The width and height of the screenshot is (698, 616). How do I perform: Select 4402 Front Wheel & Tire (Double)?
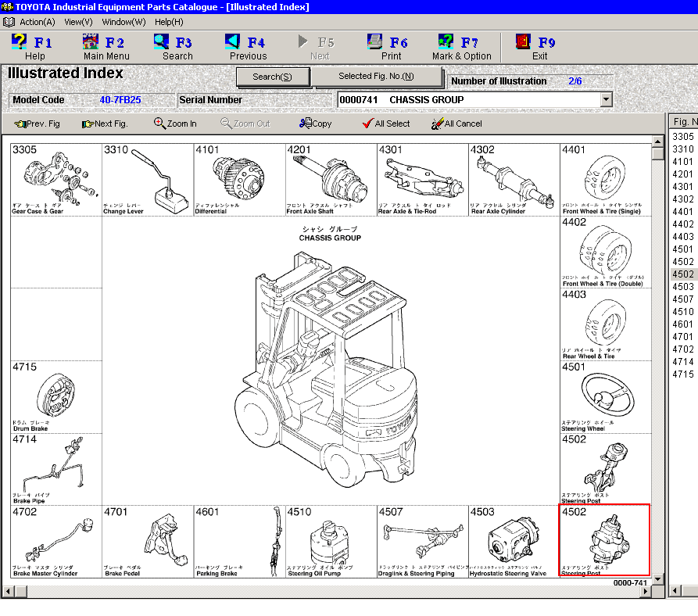[606, 252]
